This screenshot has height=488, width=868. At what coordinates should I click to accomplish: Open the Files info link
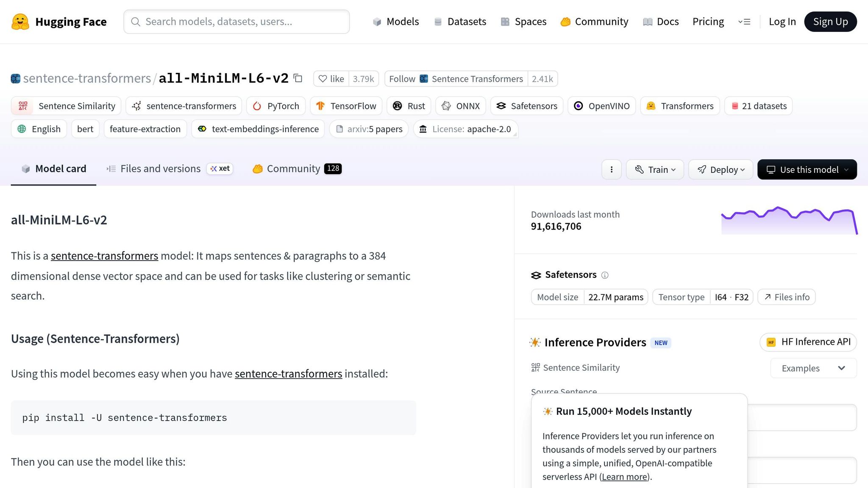787,297
